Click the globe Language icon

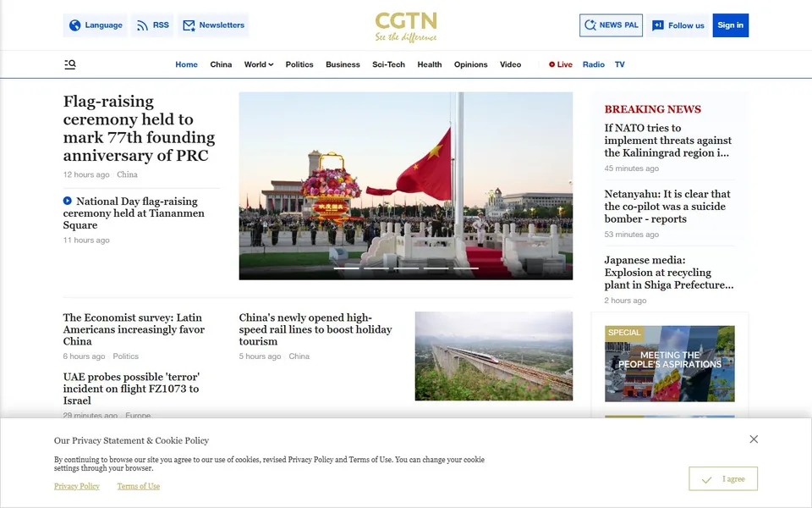pyautogui.click(x=75, y=25)
